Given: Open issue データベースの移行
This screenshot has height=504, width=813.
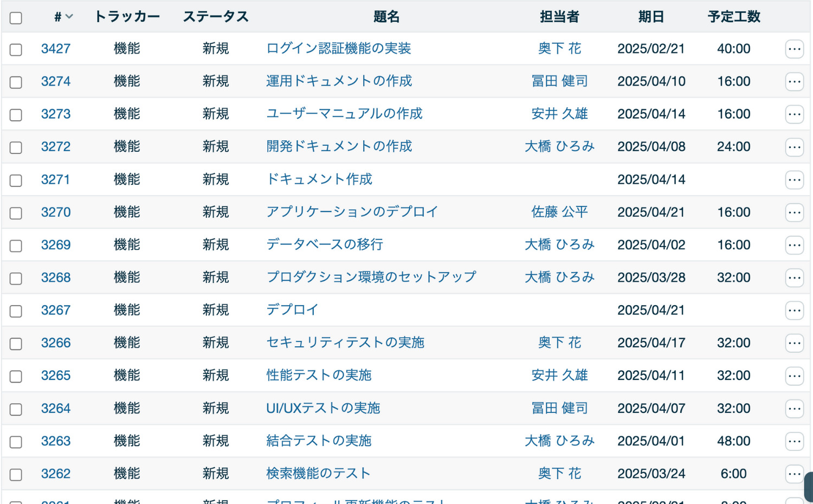Looking at the screenshot, I should point(325,244).
